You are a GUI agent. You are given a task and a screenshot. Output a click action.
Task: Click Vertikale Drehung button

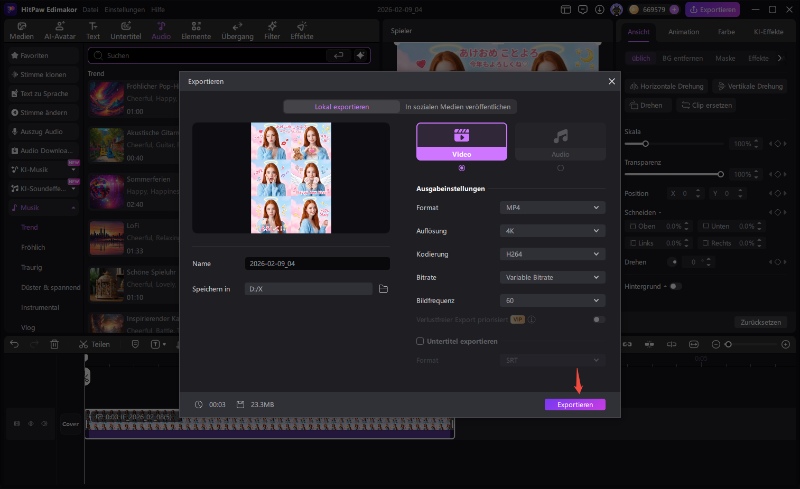[x=749, y=86]
